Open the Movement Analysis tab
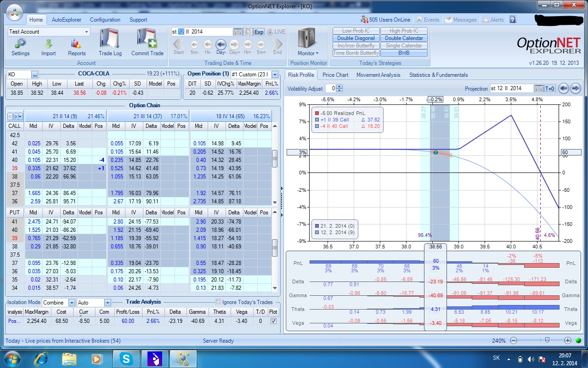The width and height of the screenshot is (588, 368). point(379,75)
